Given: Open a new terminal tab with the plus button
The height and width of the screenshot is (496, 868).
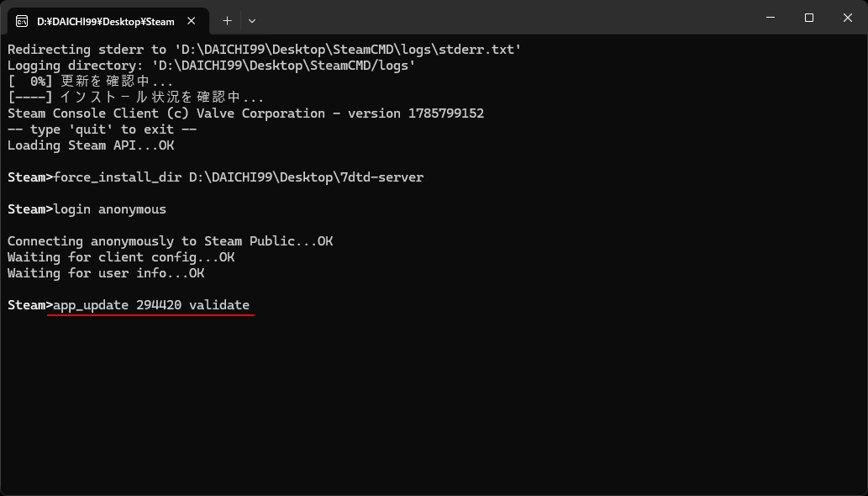Looking at the screenshot, I should (x=227, y=21).
